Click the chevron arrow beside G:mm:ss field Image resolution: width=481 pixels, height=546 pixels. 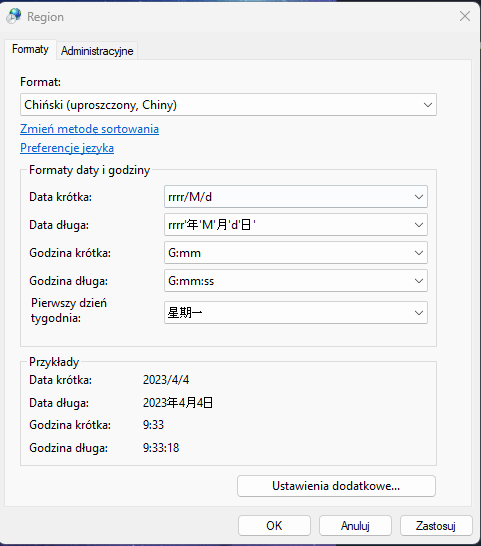tap(419, 281)
